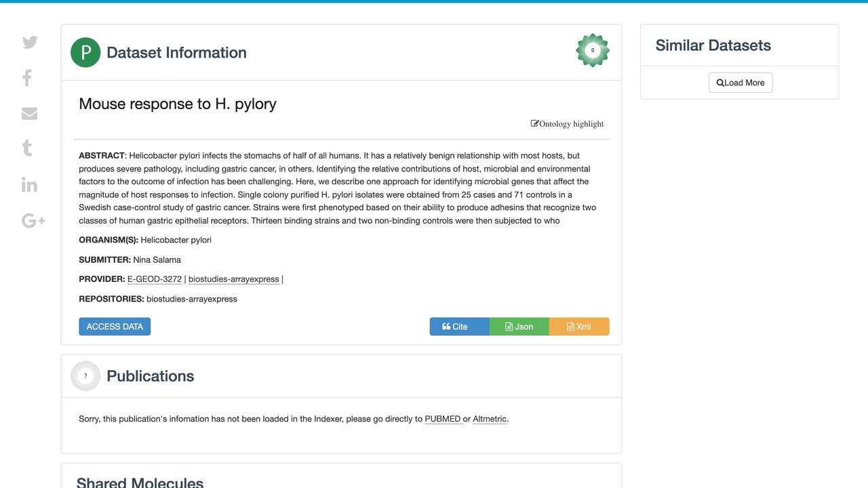
Task: Share dataset via Tumblr icon
Action: 27,148
